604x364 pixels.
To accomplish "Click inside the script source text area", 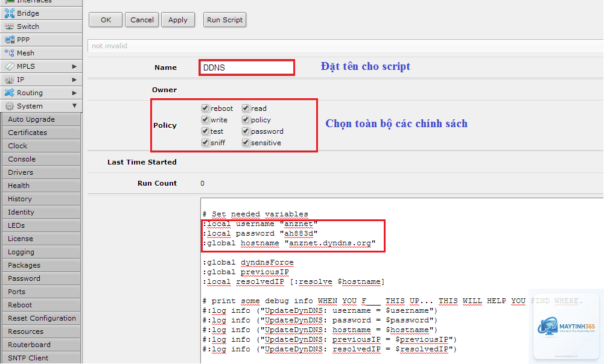I will [x=402, y=281].
